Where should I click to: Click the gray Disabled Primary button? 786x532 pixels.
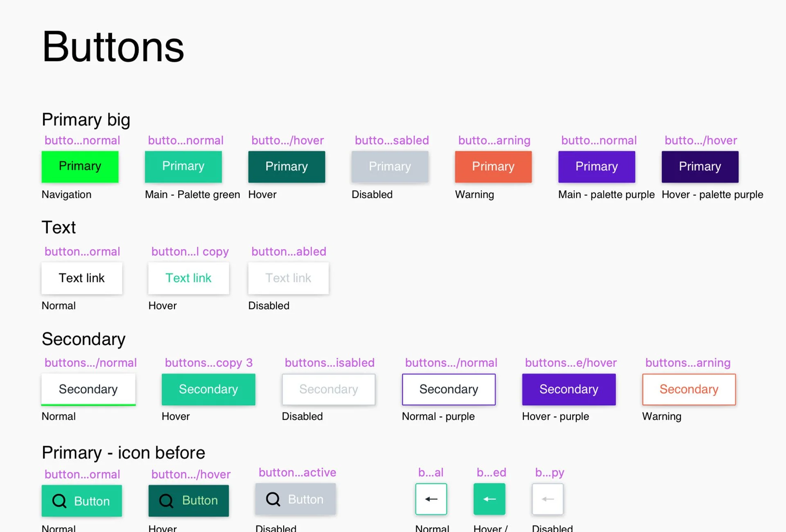point(390,167)
